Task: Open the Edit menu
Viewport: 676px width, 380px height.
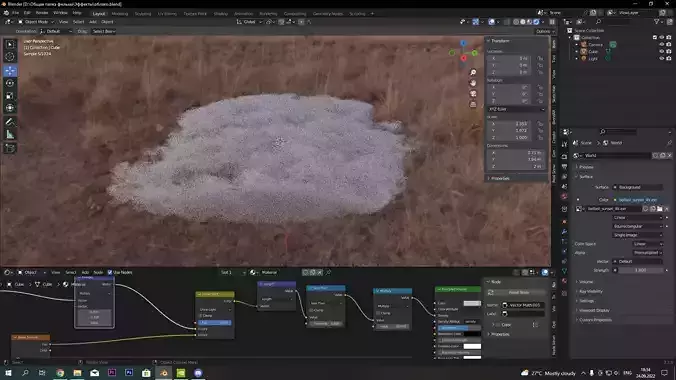Action: pos(27,13)
